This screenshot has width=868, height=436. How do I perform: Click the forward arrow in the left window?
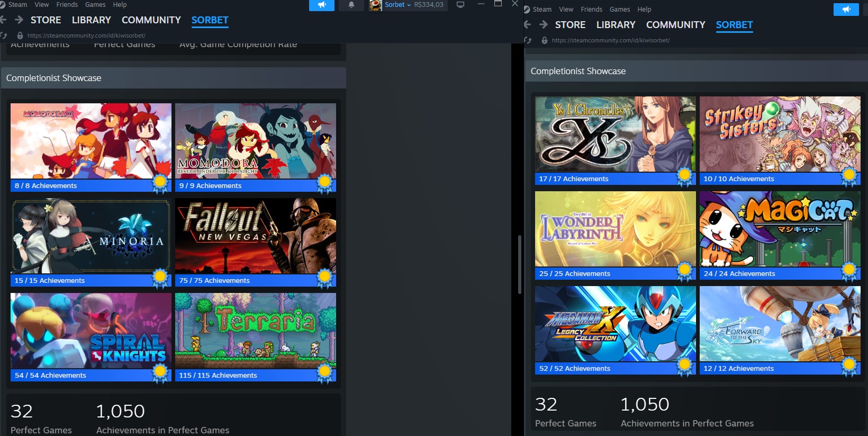[19, 20]
